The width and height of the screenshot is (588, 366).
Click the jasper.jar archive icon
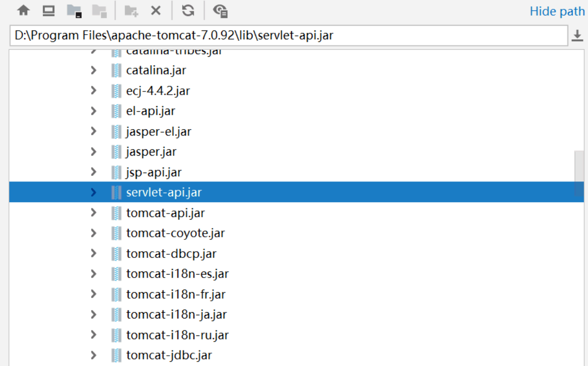[116, 151]
